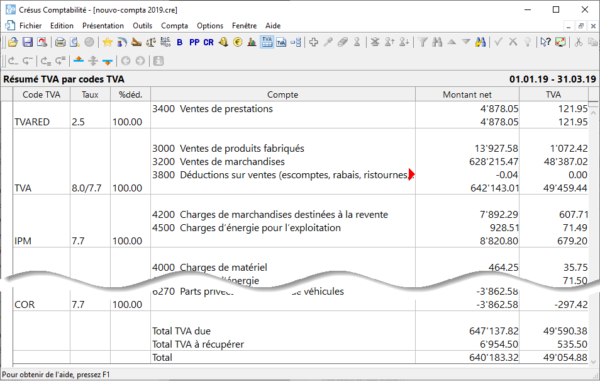Click the Total TVA due row
Screen dimensions: 600x381
(x=300, y=331)
